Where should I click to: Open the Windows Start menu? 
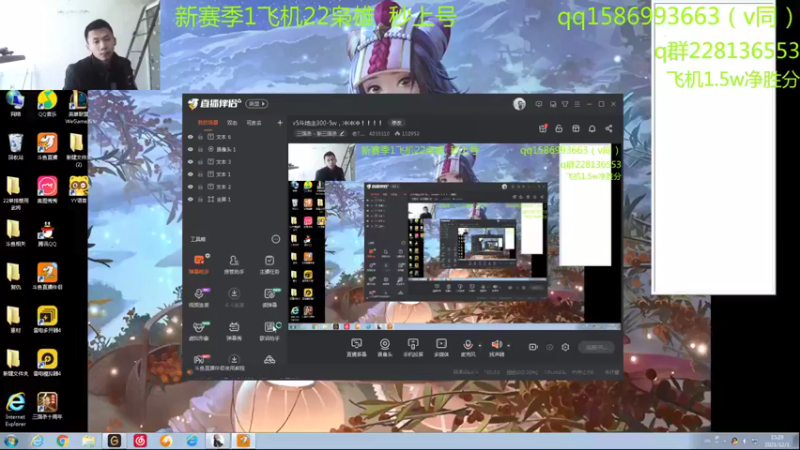(x=11, y=441)
